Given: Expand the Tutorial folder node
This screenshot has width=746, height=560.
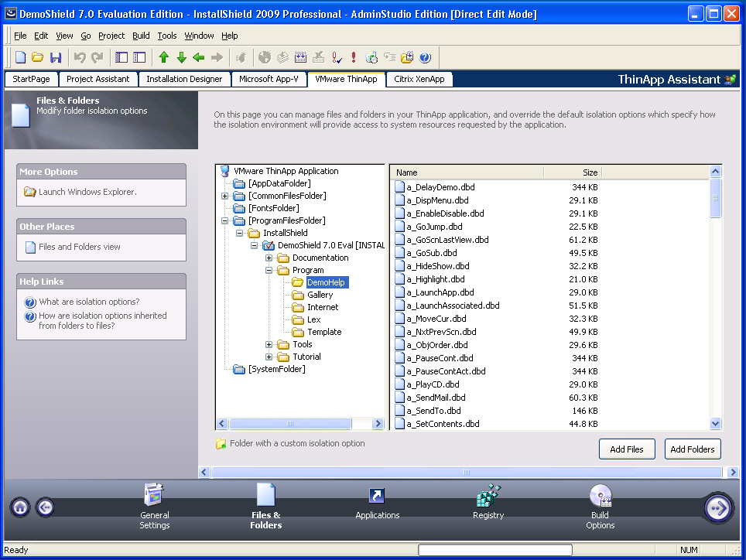Looking at the screenshot, I should pyautogui.click(x=269, y=357).
